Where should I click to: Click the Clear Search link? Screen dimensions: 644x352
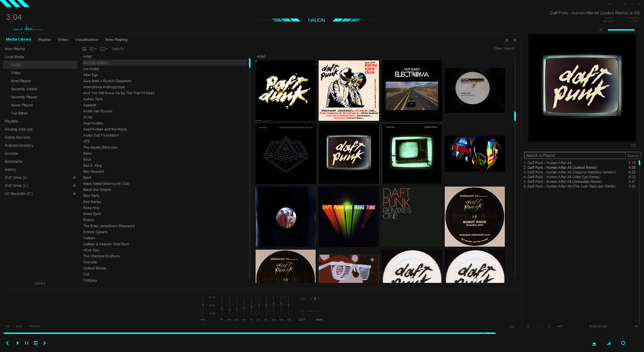pos(504,48)
